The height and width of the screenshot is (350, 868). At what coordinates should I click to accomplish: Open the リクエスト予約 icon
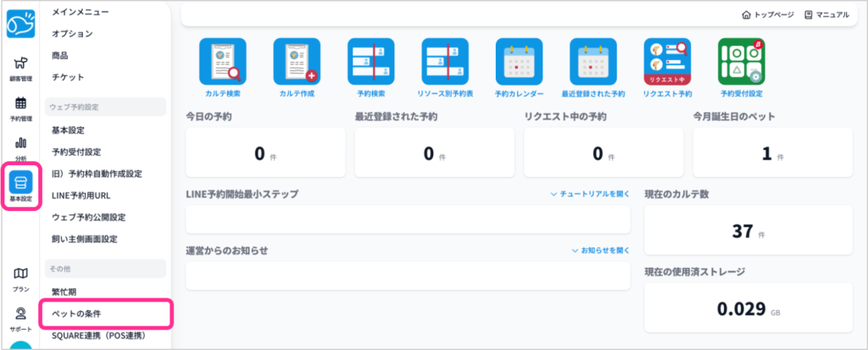(667, 61)
